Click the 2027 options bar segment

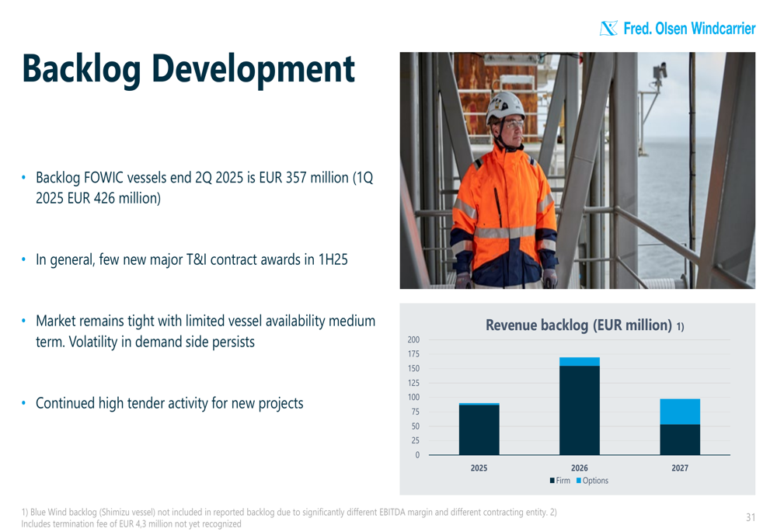click(x=680, y=412)
